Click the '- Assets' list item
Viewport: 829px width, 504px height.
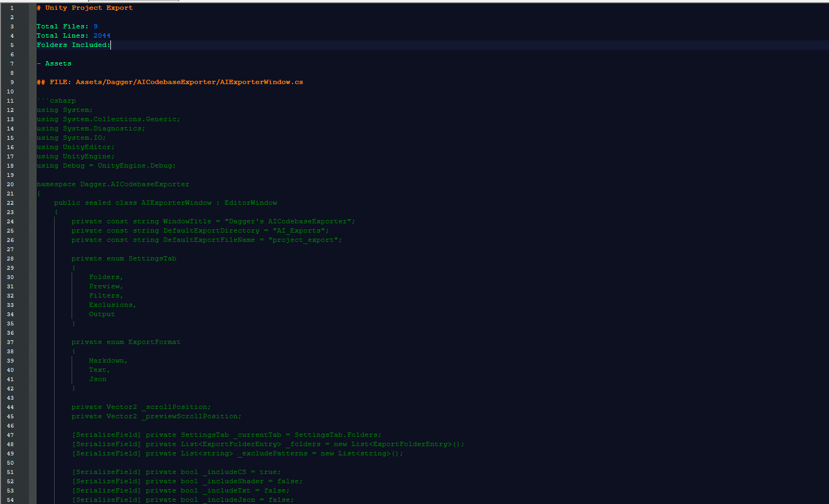coord(54,63)
